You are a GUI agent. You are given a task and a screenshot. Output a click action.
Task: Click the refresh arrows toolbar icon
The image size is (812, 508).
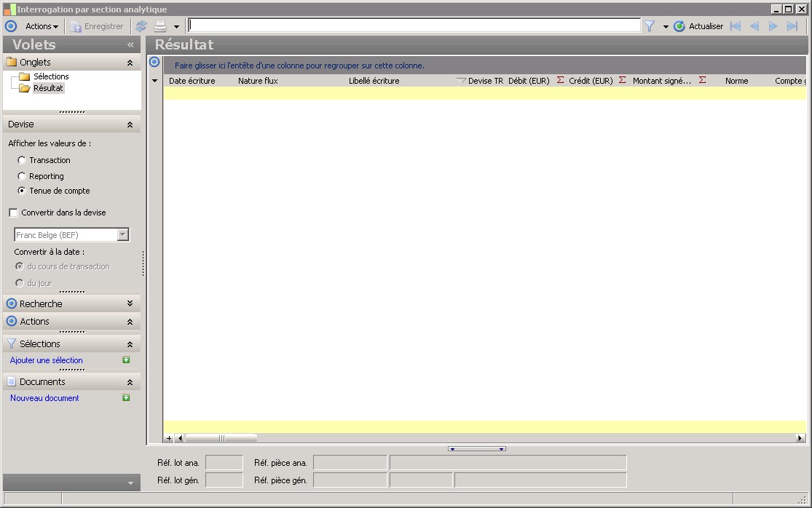(x=141, y=26)
